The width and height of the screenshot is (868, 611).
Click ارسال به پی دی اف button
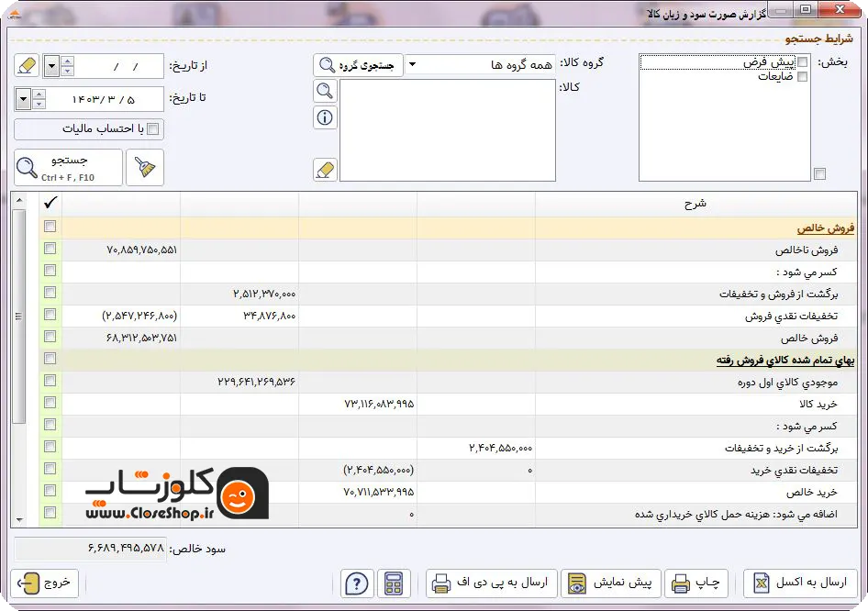pos(492,583)
